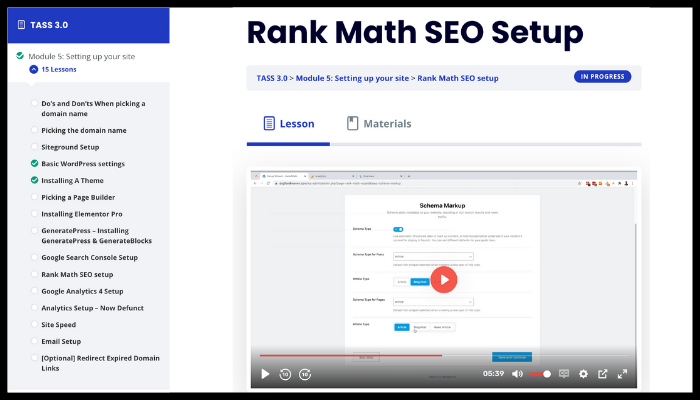700x400 pixels.
Task: Open the Siteground Setup lesson
Action: click(x=70, y=147)
